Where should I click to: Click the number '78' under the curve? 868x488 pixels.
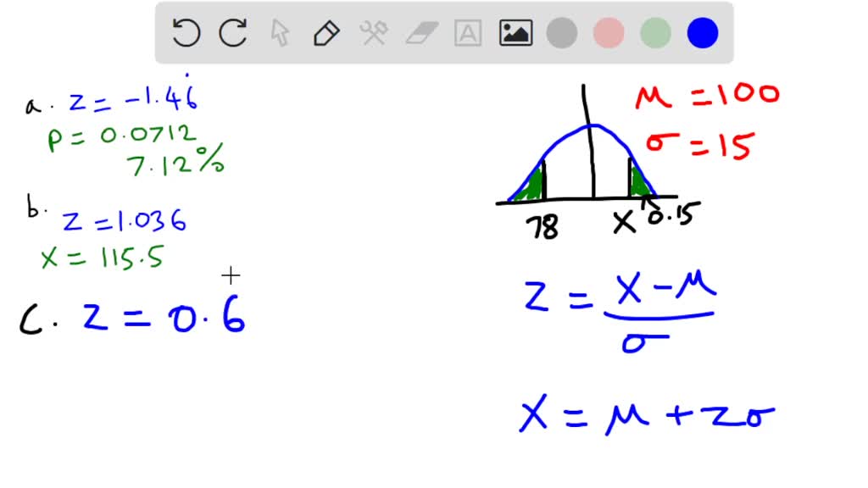point(542,227)
